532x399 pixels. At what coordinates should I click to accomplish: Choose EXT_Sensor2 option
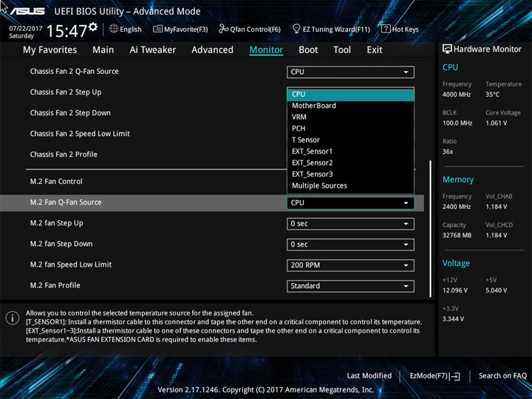click(350, 163)
